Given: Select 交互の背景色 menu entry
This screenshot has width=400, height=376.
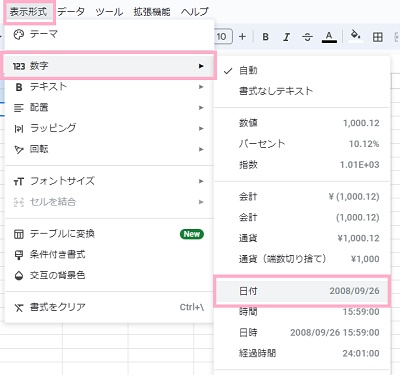Looking at the screenshot, I should pyautogui.click(x=109, y=275).
